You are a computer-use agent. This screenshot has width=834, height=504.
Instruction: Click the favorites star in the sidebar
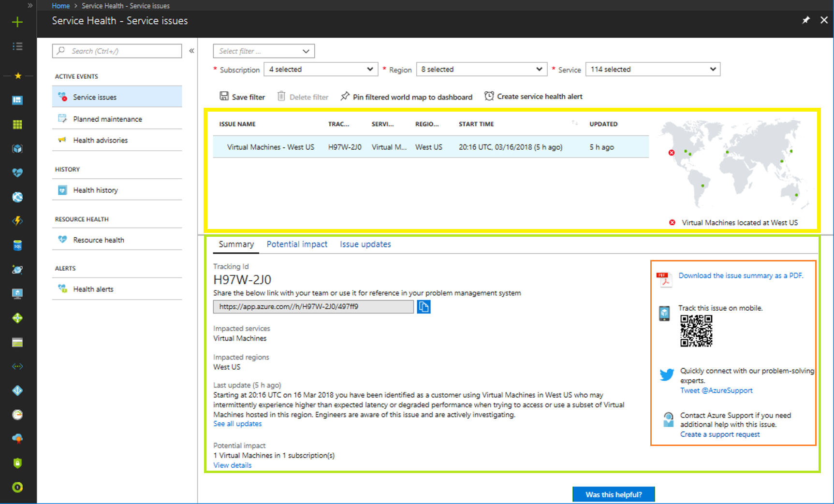coord(18,76)
